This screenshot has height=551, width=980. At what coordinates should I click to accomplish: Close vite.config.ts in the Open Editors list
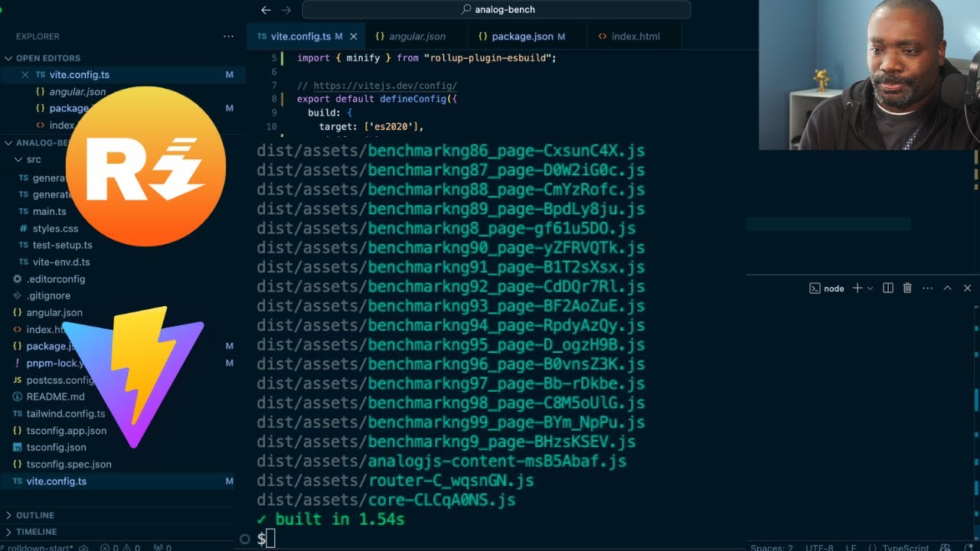[x=25, y=75]
